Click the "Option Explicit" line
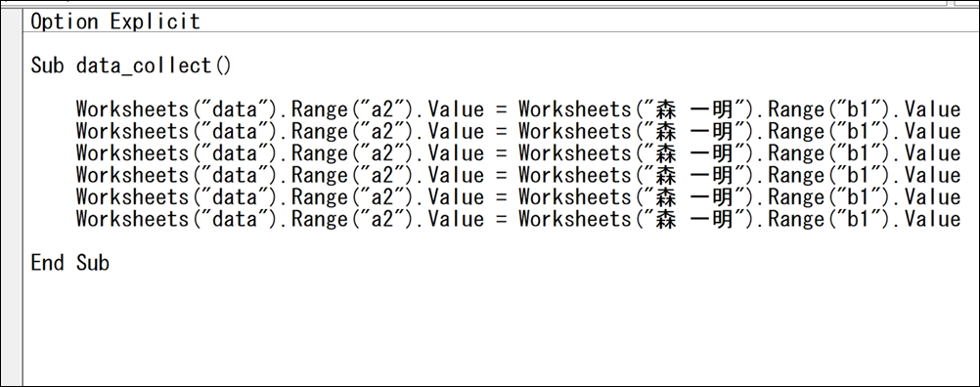Viewport: 980px width, 387px height. [x=115, y=21]
